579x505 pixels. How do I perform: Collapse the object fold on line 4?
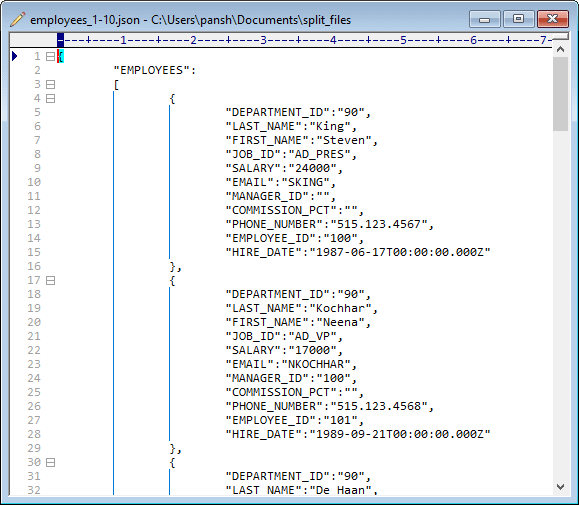pos(51,99)
